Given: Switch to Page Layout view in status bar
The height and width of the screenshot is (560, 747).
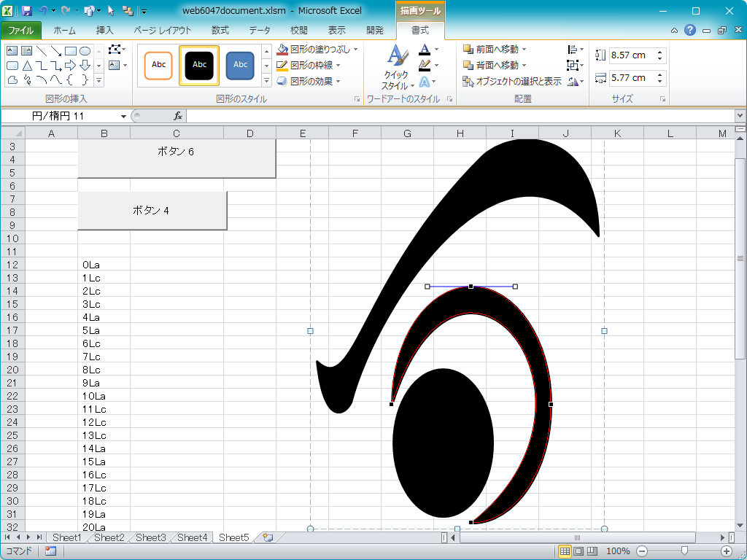Looking at the screenshot, I should click(578, 551).
